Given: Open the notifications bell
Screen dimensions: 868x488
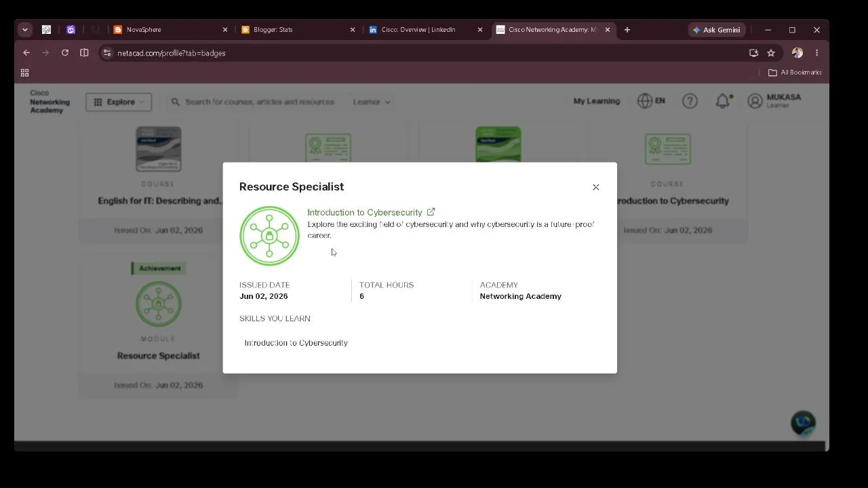Looking at the screenshot, I should tap(724, 101).
